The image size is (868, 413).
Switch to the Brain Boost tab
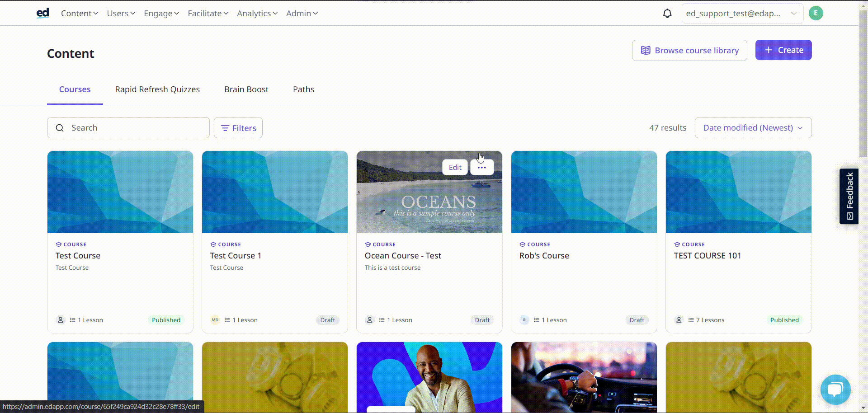(246, 89)
